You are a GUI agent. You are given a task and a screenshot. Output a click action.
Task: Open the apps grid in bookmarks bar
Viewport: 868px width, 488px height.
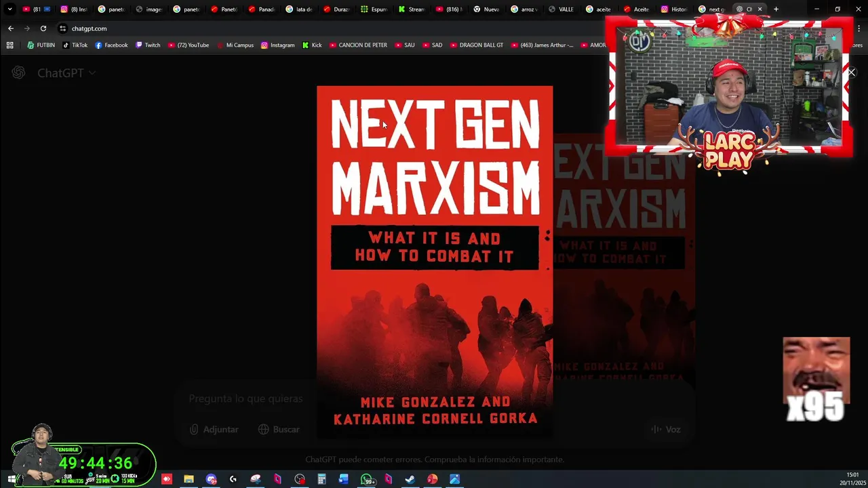pyautogui.click(x=9, y=45)
